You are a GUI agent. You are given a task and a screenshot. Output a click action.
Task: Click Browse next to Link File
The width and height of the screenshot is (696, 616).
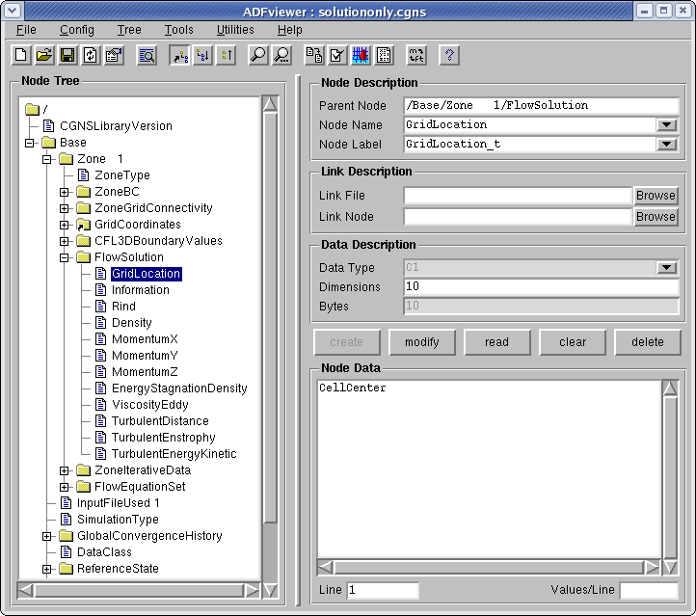(x=656, y=196)
